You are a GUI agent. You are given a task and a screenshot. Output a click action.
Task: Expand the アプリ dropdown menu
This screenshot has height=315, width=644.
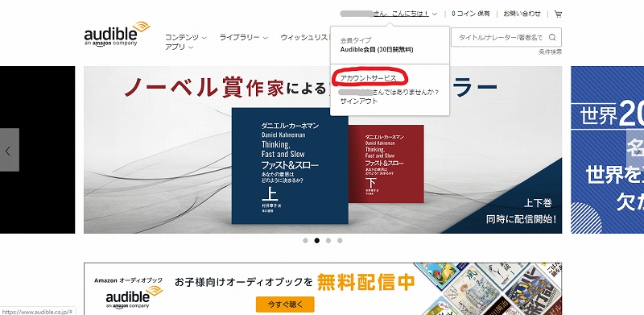tap(179, 48)
